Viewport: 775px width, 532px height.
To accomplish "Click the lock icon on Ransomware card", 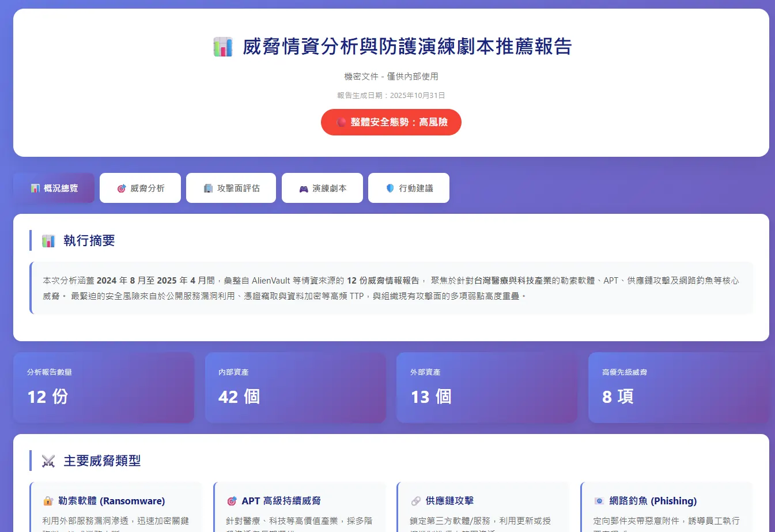I will pos(48,501).
